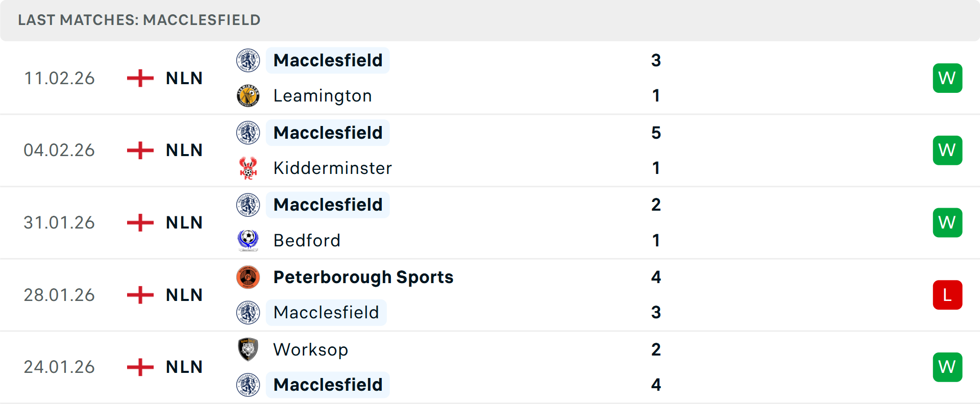
Task: Click the Worksop club crest
Action: coord(248,349)
